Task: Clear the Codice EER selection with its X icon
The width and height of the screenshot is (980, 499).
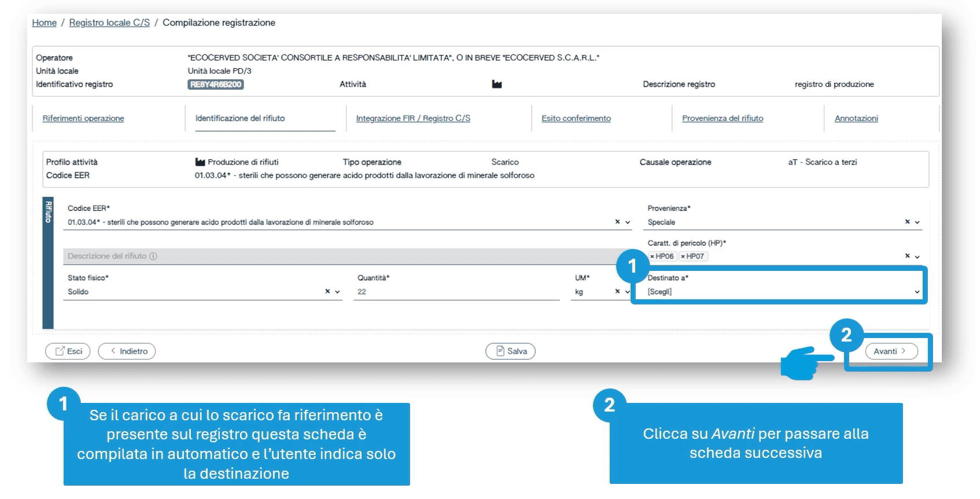Action: (x=617, y=222)
